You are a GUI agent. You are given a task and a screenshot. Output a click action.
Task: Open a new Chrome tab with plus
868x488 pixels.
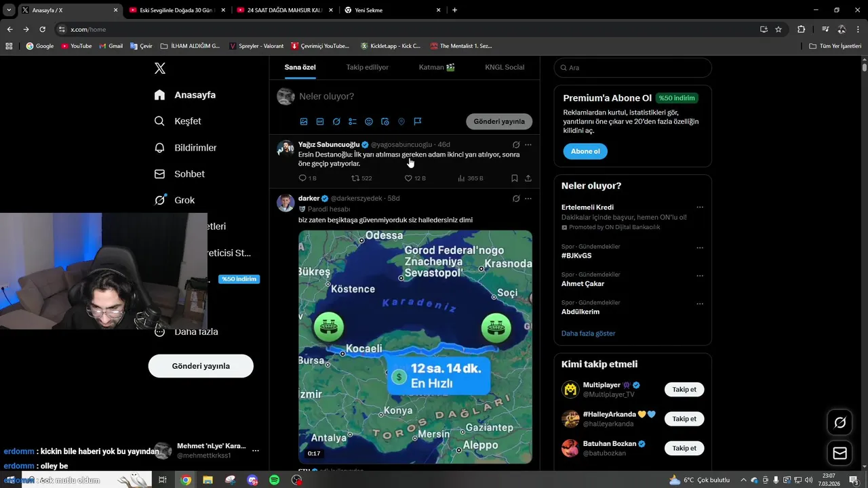(454, 10)
